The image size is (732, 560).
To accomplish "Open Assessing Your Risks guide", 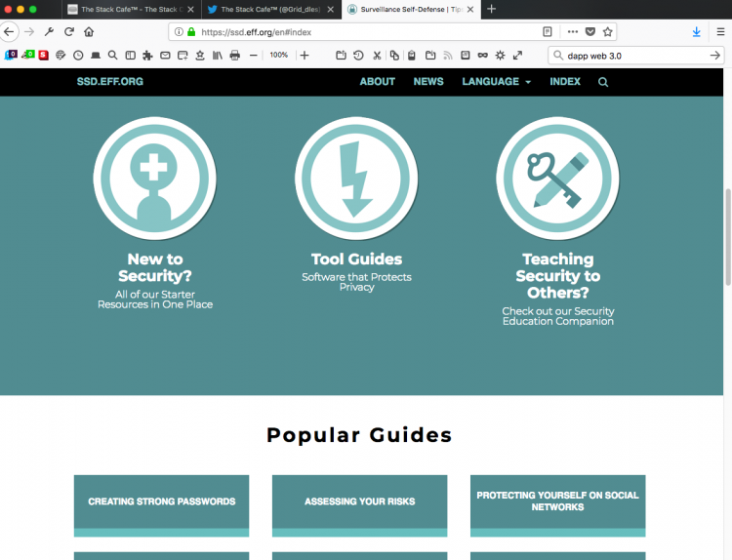I will pyautogui.click(x=359, y=506).
